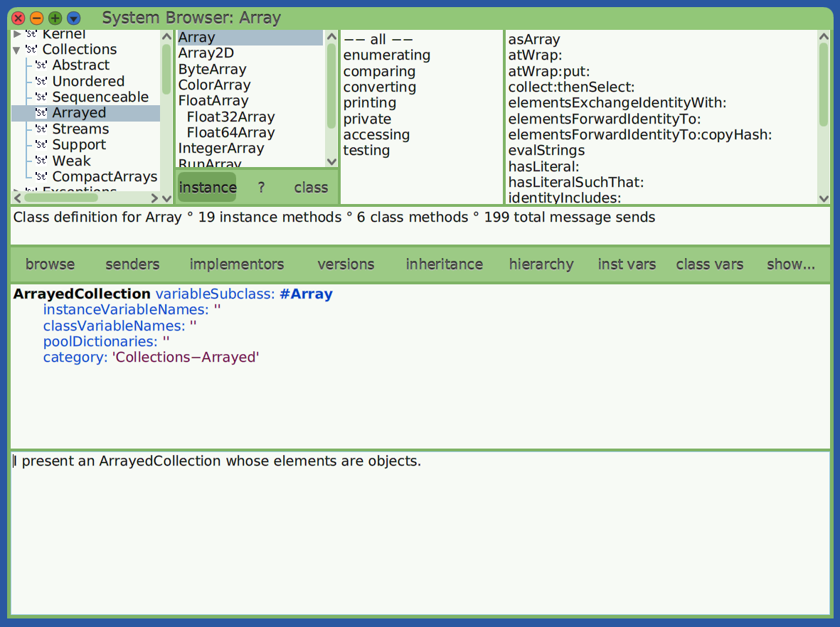Collapse the Collections category tree
Image resolution: width=840 pixels, height=627 pixels.
point(16,49)
